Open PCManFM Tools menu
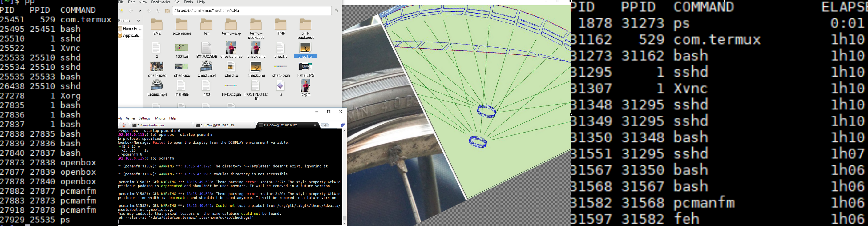 tap(188, 2)
